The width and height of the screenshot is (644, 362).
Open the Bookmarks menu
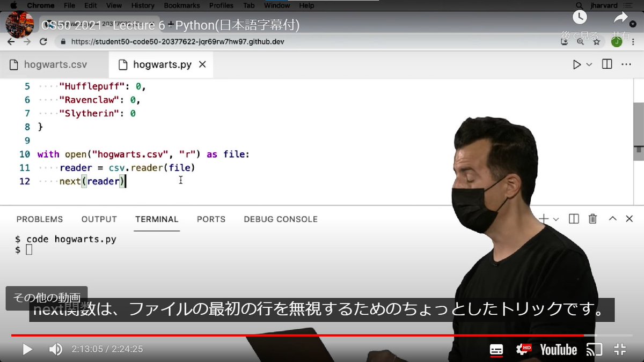(x=182, y=5)
